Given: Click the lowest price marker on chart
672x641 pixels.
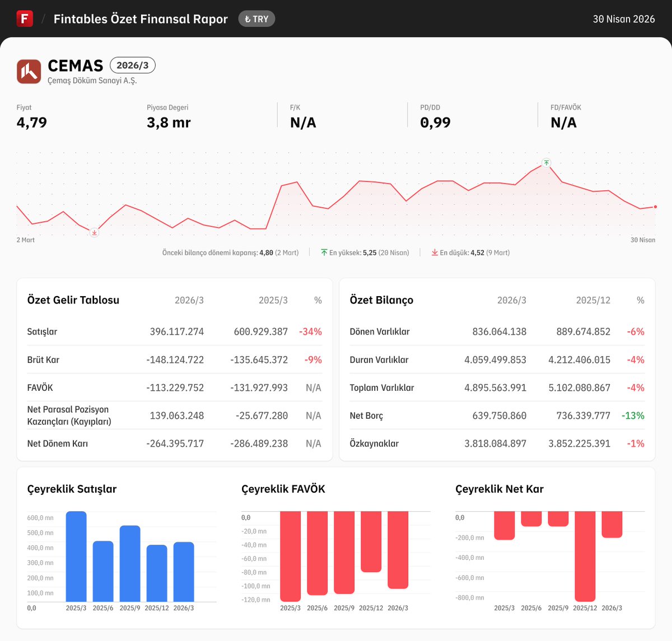Looking at the screenshot, I should coord(95,232).
